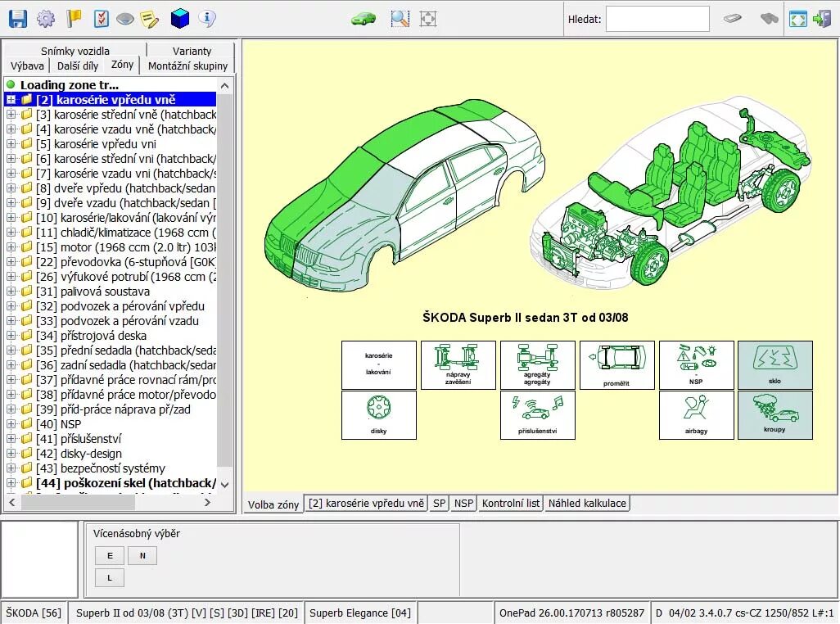Screen dimensions: 840x624
Task: Expand the [44] poškození skel node
Action: [x=11, y=482]
